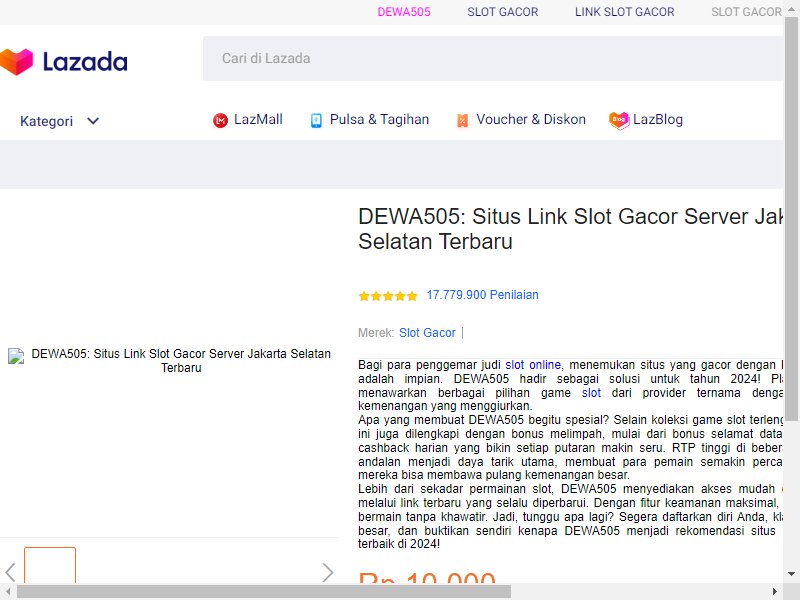Click the 'terbaik di 2024!' description line

(x=399, y=544)
